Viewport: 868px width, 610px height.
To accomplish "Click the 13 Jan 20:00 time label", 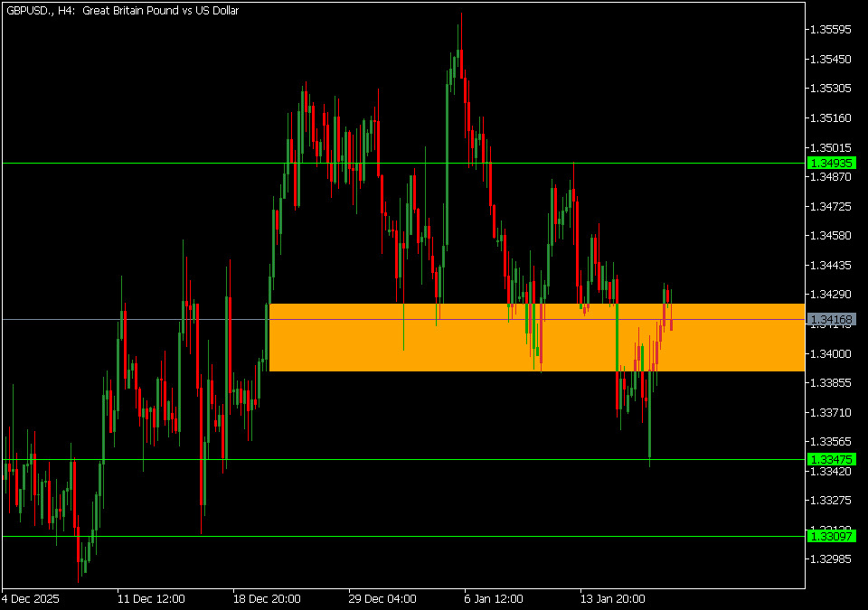I will click(x=612, y=598).
